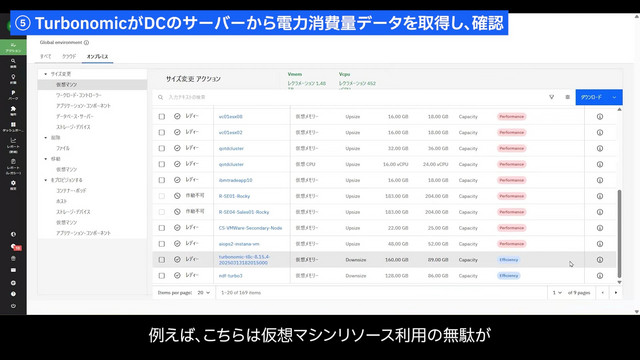
Task: Check the box for the turbonomic-t8c row
Action: [x=162, y=260]
